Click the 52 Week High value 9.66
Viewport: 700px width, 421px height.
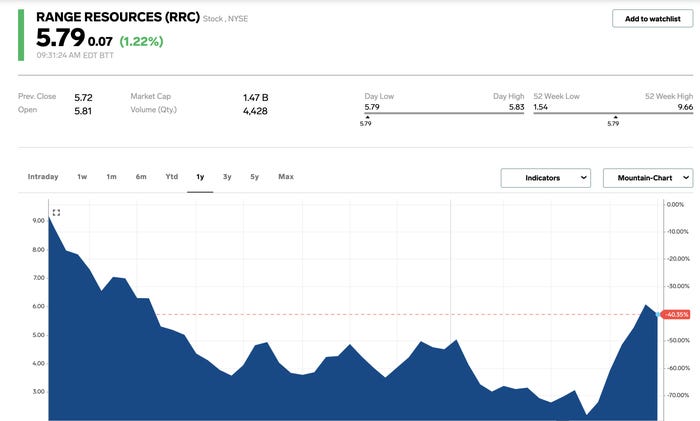685,107
